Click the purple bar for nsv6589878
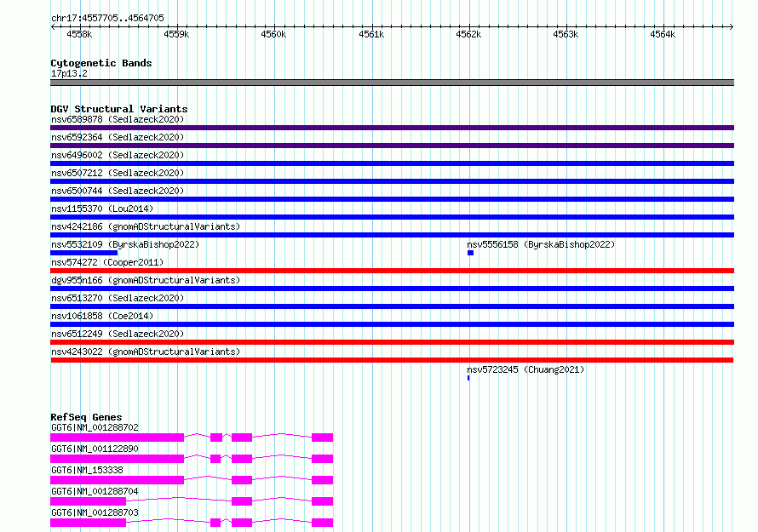The image size is (758, 532). click(392, 128)
